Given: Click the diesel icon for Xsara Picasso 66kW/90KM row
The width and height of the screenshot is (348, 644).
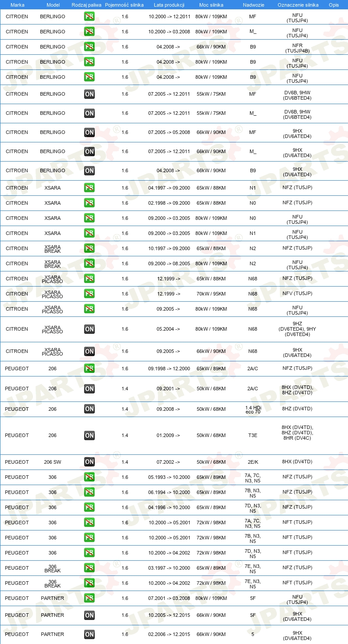Looking at the screenshot, I should (x=89, y=351).
